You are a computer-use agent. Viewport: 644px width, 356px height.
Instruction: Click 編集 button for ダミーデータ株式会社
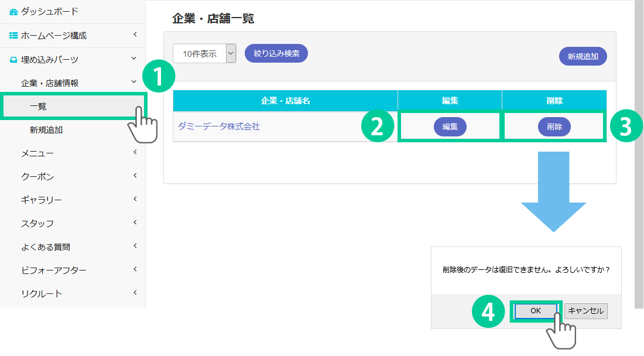tap(450, 127)
